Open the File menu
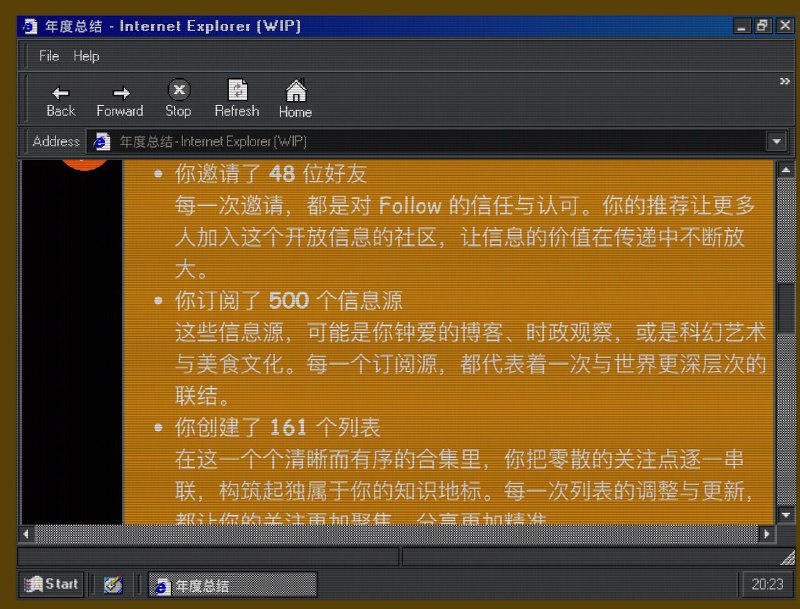 click(47, 57)
